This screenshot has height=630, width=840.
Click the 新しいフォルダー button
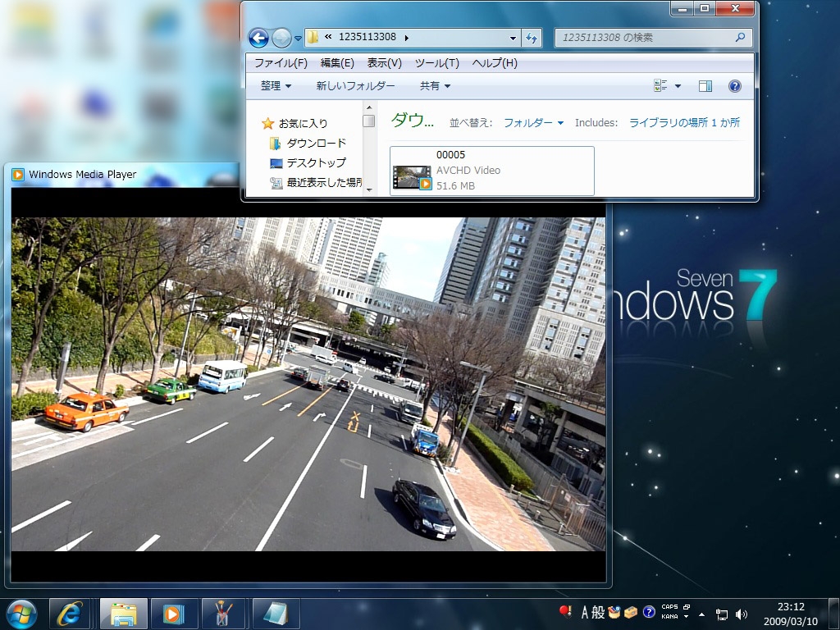click(355, 86)
